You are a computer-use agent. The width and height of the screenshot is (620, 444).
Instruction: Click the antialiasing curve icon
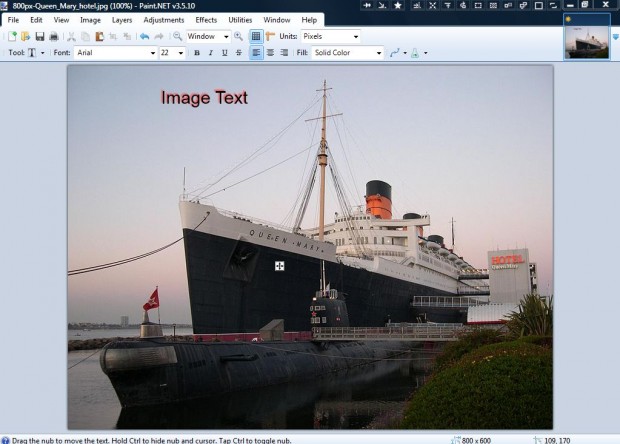click(394, 53)
